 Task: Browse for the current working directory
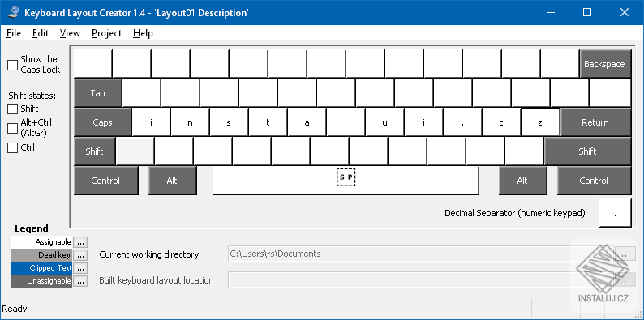625,254
